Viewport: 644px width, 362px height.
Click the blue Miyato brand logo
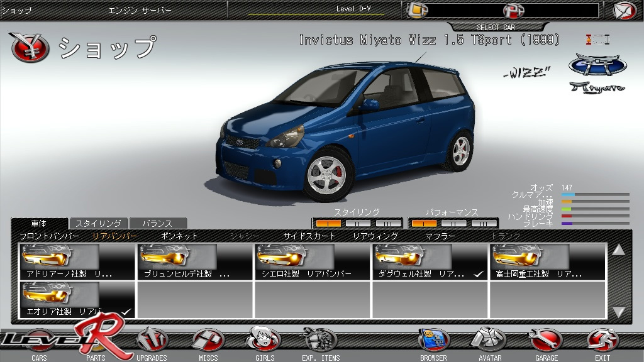[597, 65]
